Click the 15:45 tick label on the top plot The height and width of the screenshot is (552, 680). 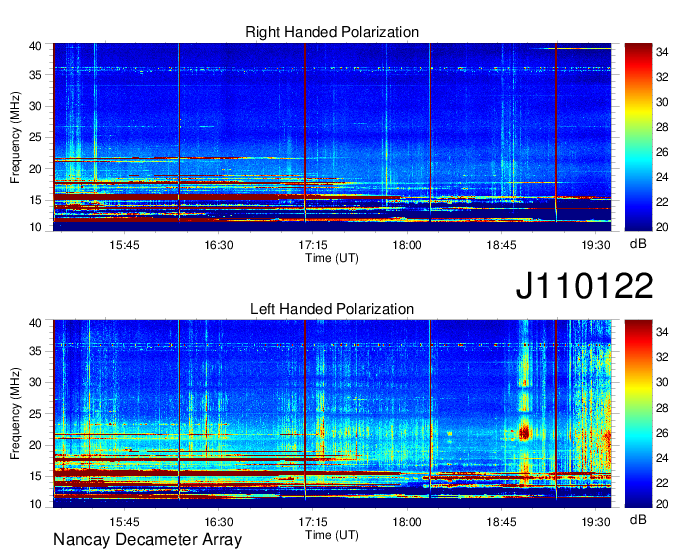point(124,245)
